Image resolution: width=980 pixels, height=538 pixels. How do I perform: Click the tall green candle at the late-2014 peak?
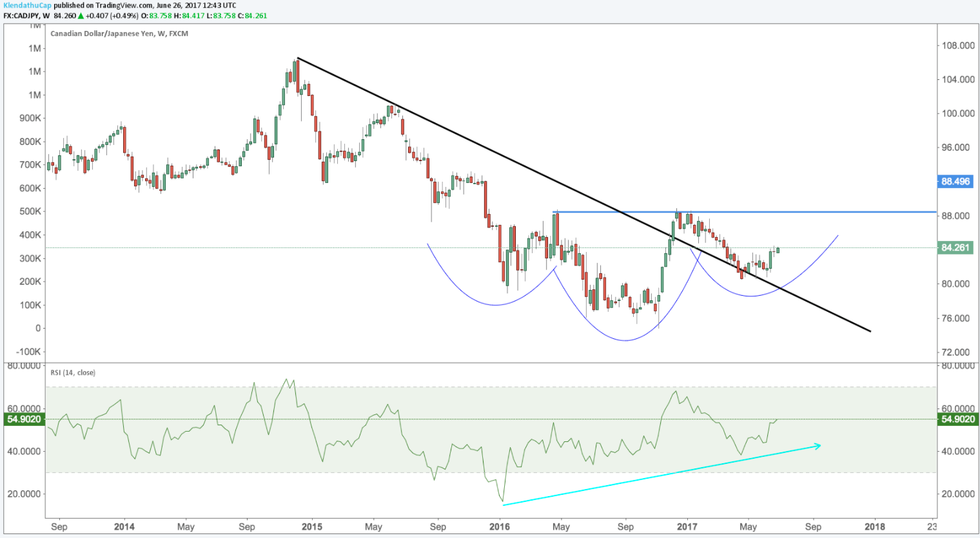click(294, 72)
